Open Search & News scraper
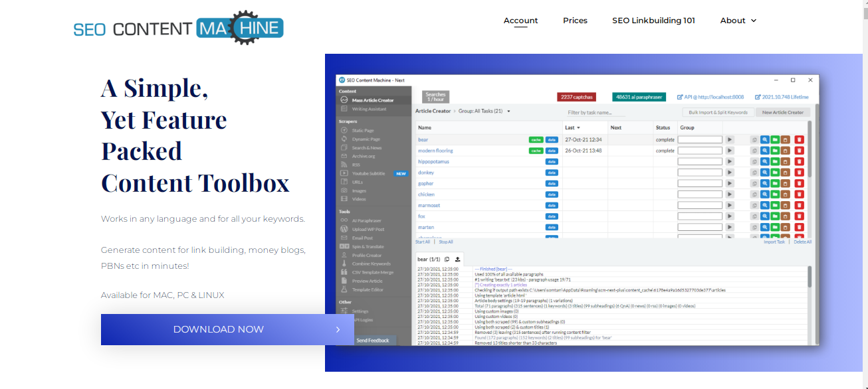The height and width of the screenshot is (389, 868). click(367, 148)
